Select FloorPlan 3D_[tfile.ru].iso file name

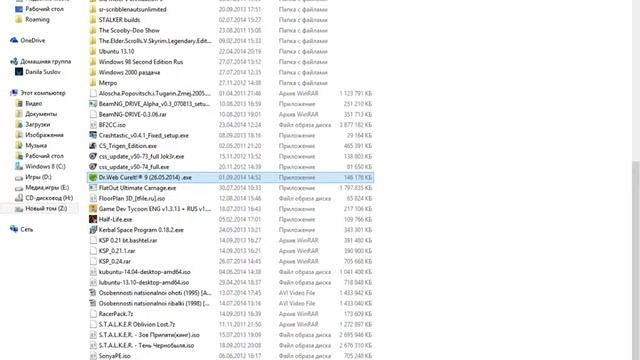click(132, 198)
